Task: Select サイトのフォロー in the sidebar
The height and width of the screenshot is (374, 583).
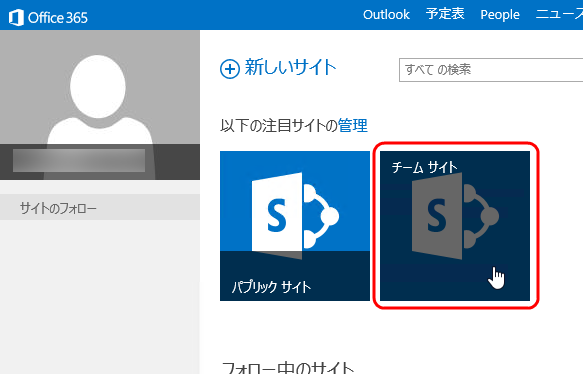Action: pos(100,207)
